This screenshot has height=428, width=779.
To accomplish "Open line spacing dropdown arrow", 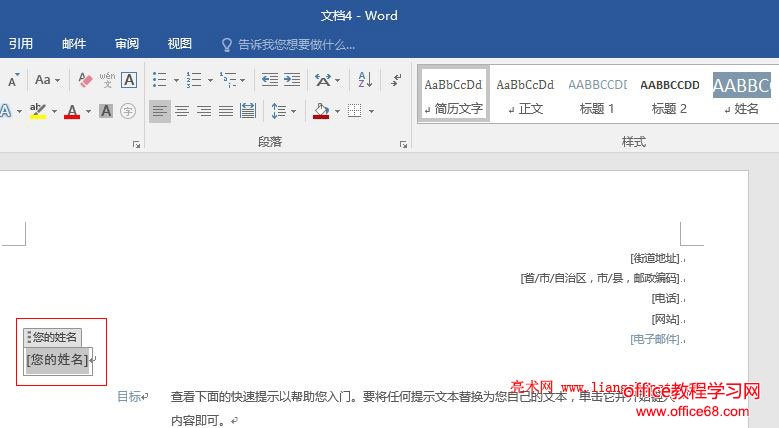I will coord(293,111).
